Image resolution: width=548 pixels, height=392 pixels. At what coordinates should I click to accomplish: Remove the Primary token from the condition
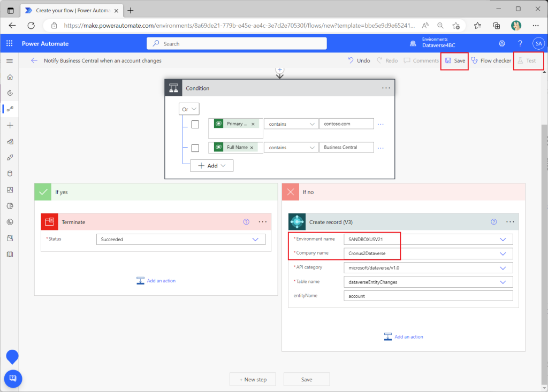[x=253, y=124]
